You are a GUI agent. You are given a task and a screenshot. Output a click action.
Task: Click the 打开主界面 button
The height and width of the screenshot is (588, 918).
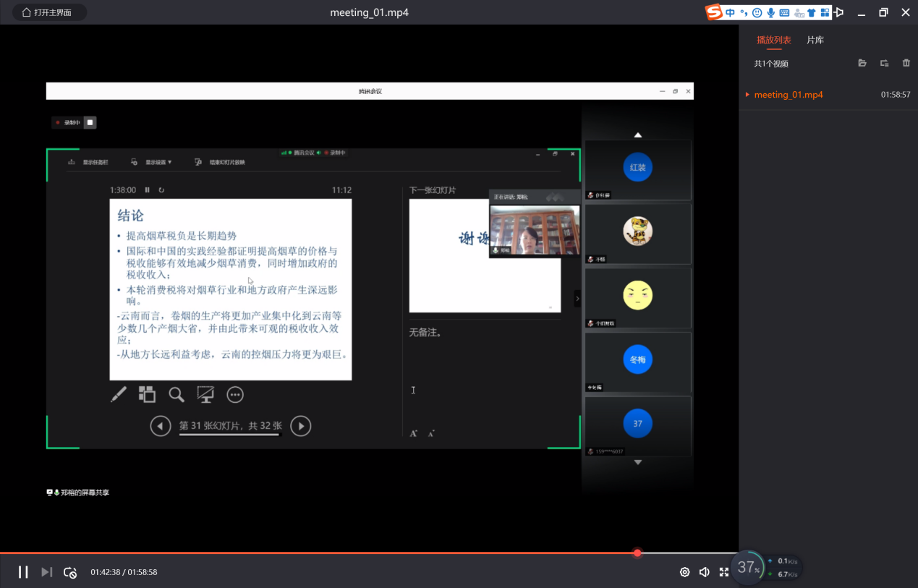tap(49, 12)
